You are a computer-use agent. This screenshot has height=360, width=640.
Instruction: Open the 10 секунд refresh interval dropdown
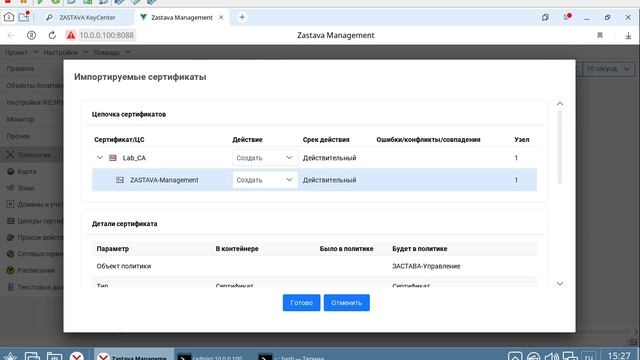coord(609,69)
